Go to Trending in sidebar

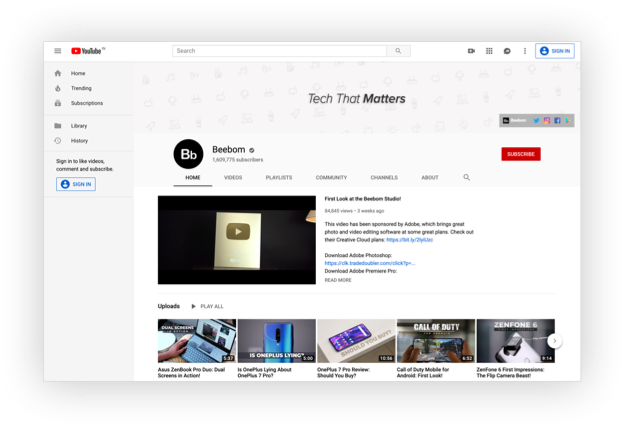pyautogui.click(x=81, y=88)
